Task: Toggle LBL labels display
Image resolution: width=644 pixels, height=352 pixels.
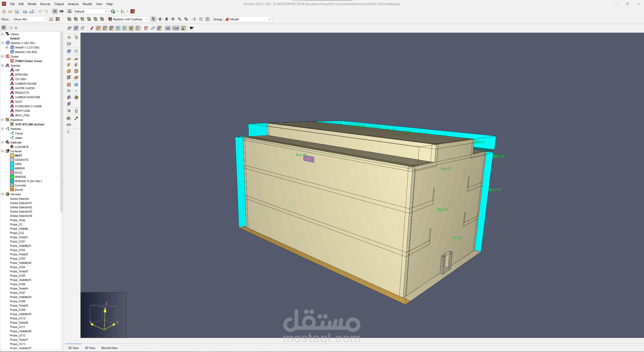Action: [168, 28]
